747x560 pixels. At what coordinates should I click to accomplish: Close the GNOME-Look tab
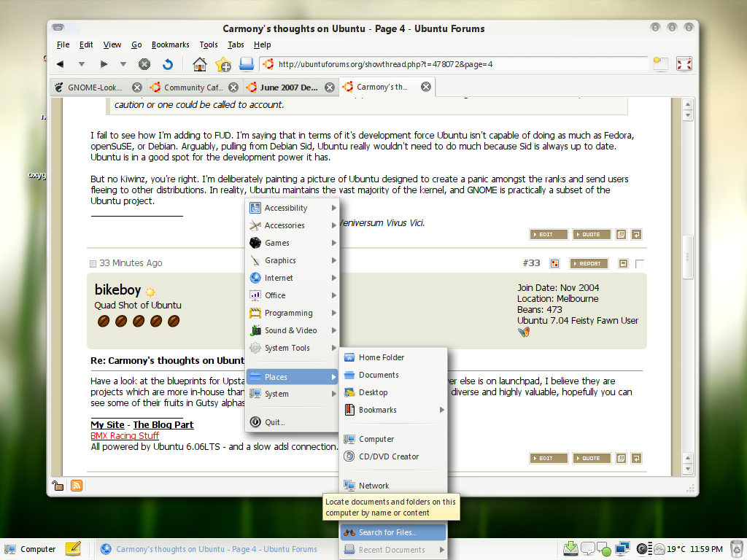pos(136,87)
